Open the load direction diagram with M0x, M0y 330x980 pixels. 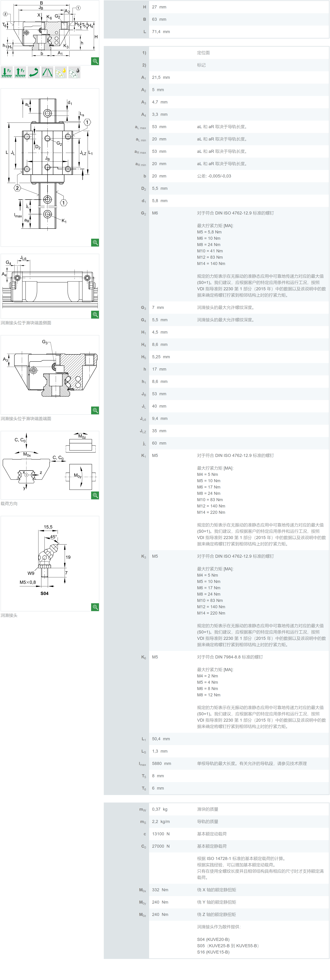pos(50,465)
